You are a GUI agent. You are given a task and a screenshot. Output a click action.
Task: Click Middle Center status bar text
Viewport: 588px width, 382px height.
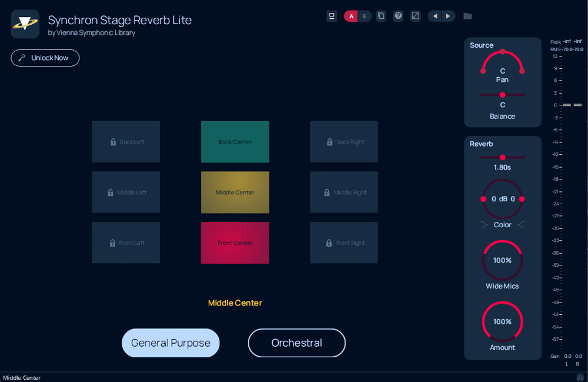[x=22, y=377]
